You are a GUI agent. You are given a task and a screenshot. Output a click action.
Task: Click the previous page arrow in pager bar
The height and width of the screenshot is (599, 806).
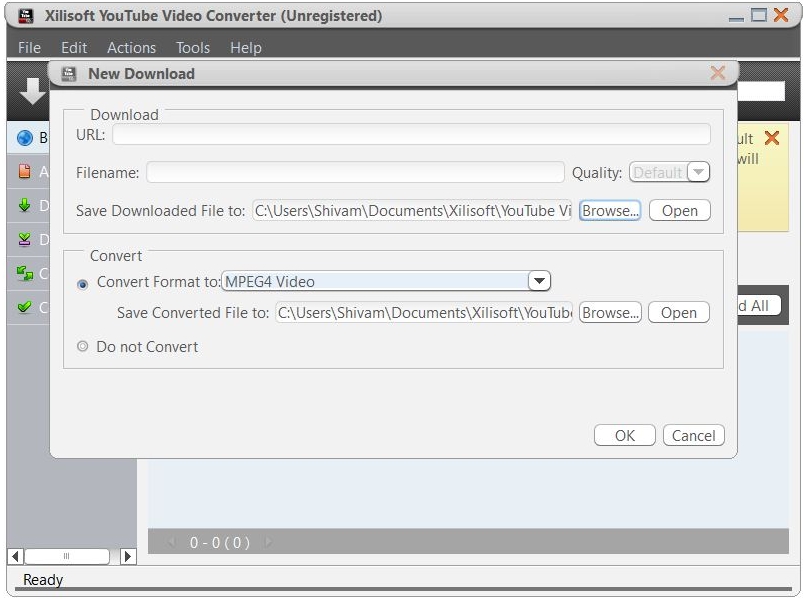point(172,542)
